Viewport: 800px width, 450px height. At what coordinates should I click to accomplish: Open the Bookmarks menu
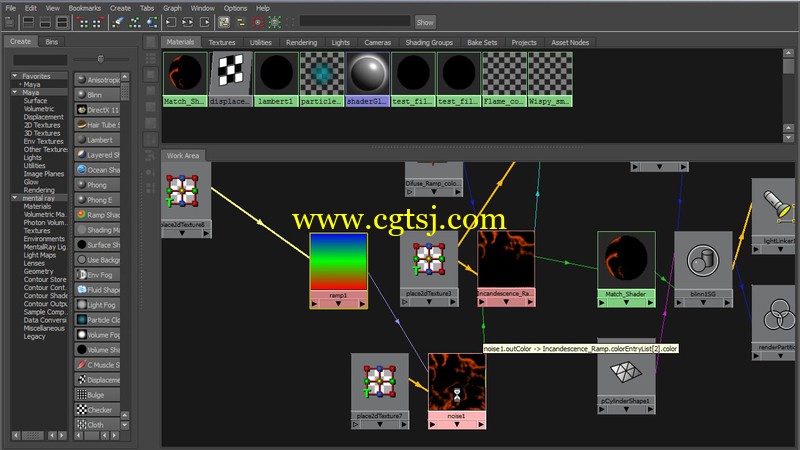(85, 8)
